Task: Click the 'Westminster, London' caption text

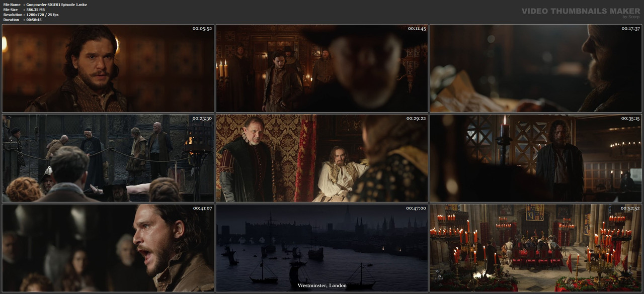Action: point(322,285)
